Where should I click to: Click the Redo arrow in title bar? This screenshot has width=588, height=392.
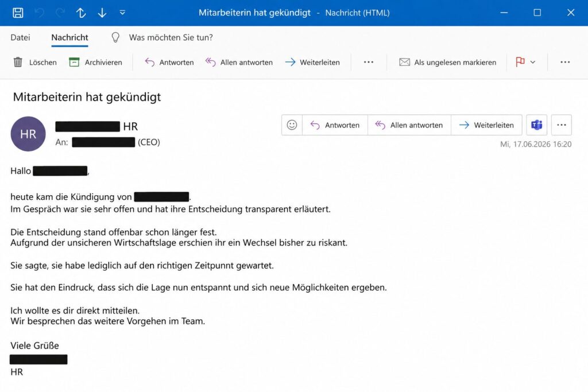[60, 13]
